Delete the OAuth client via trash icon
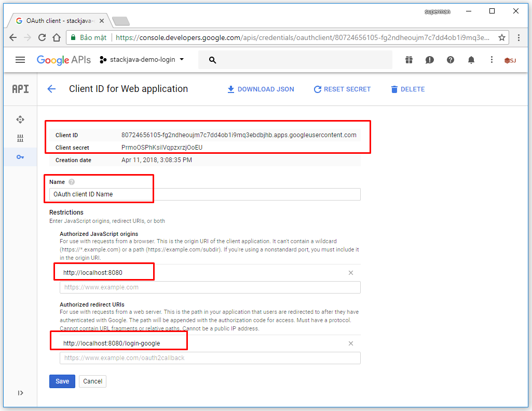 [408, 89]
